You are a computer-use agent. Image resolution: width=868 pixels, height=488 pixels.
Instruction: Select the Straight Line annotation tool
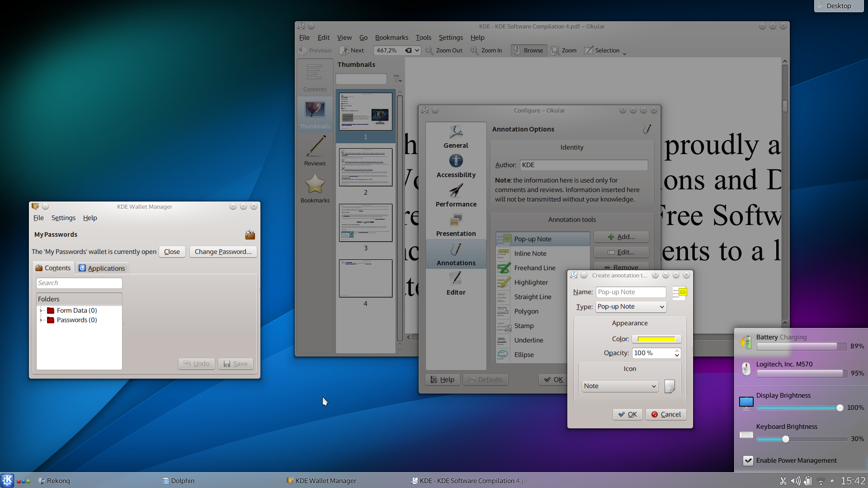(x=533, y=296)
